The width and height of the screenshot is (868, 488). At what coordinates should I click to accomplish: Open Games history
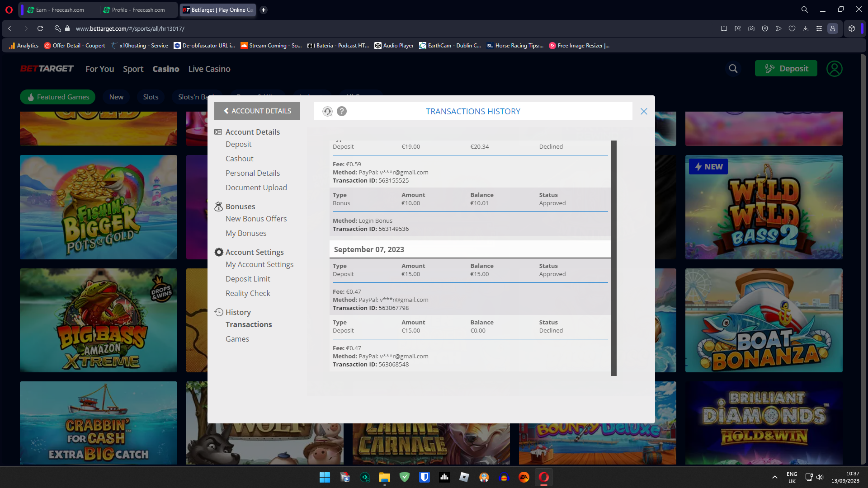237,339
